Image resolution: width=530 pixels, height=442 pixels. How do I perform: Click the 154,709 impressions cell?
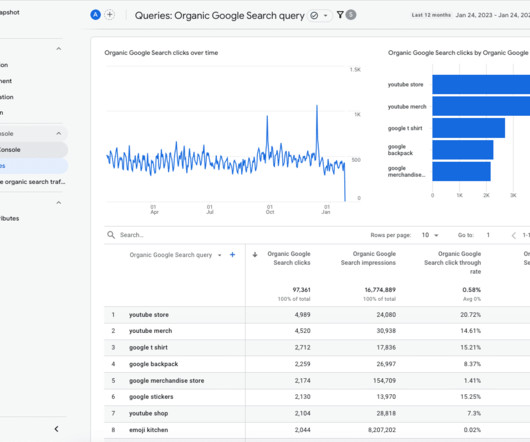click(384, 381)
